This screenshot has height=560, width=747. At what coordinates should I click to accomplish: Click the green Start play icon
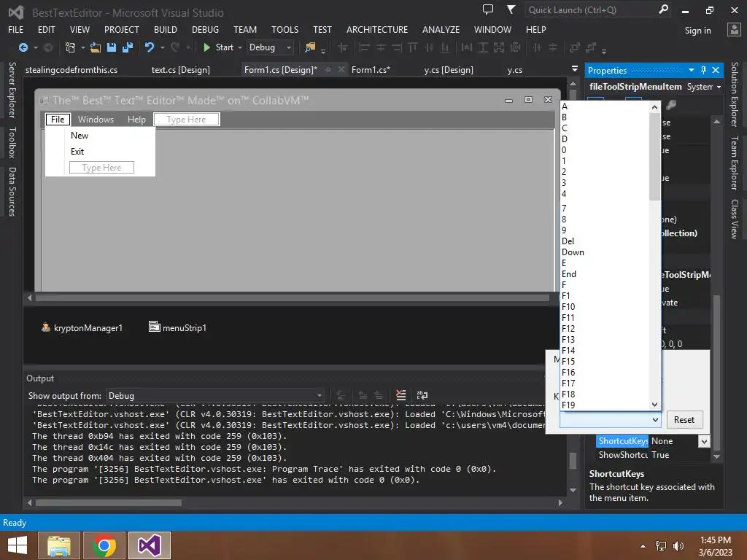pyautogui.click(x=206, y=47)
